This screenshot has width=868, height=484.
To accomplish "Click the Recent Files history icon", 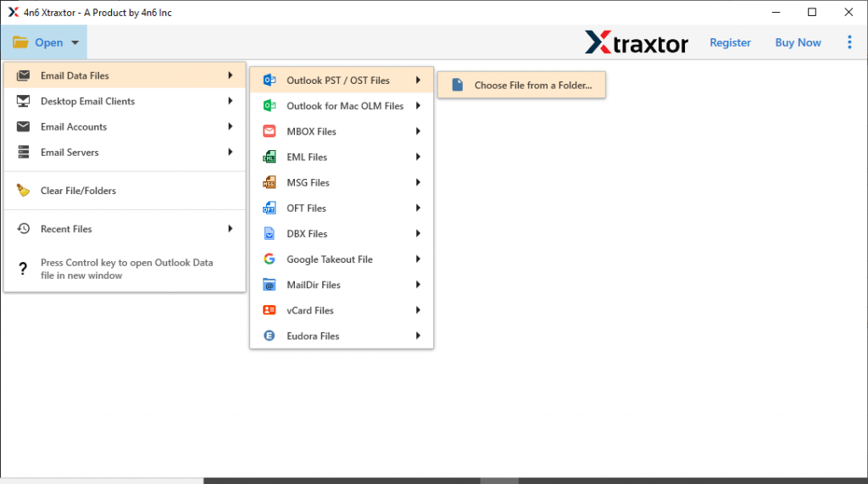I will pos(23,229).
